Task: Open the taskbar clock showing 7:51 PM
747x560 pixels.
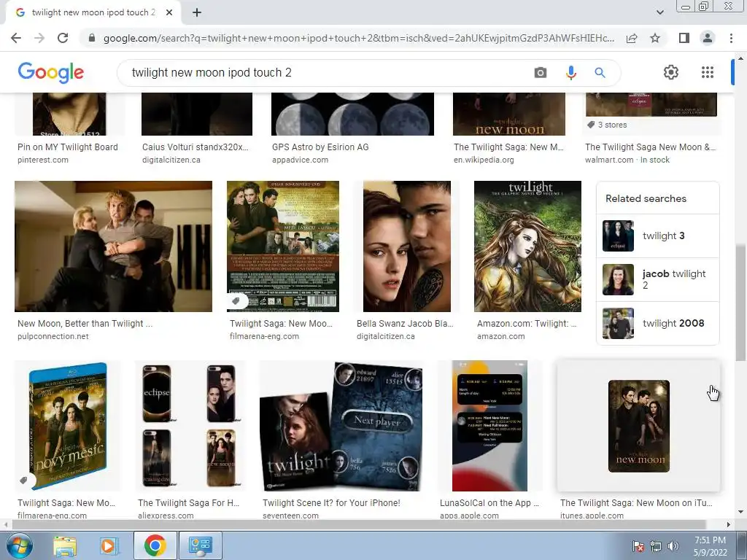Action: coord(710,546)
